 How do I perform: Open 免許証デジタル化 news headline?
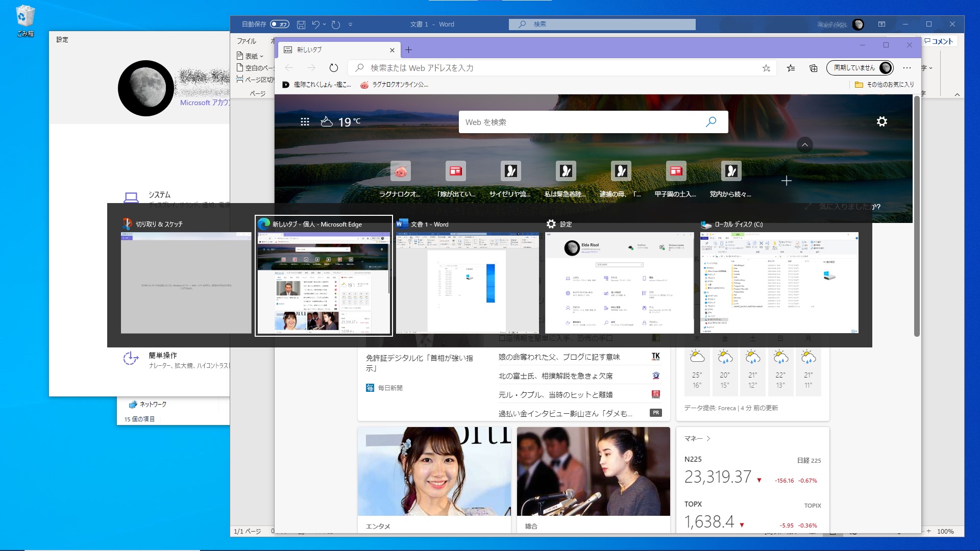point(420,363)
